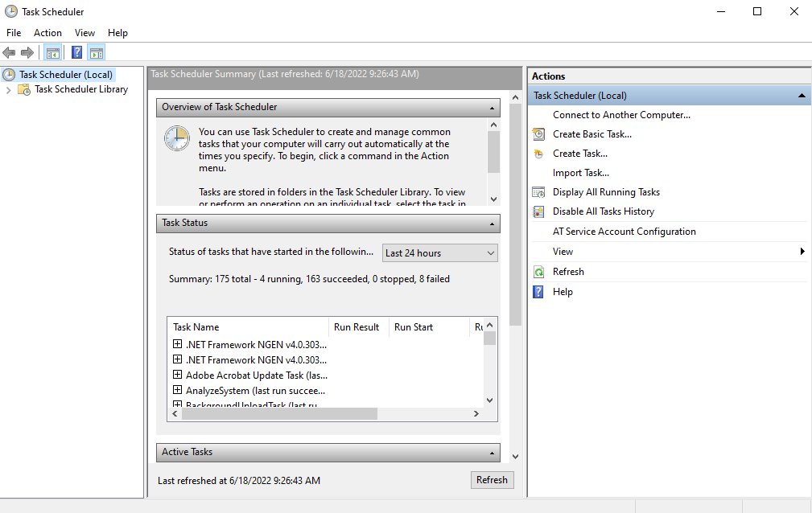Click AT Service Account Configuration action
This screenshot has width=812, height=513.
pyautogui.click(x=624, y=232)
